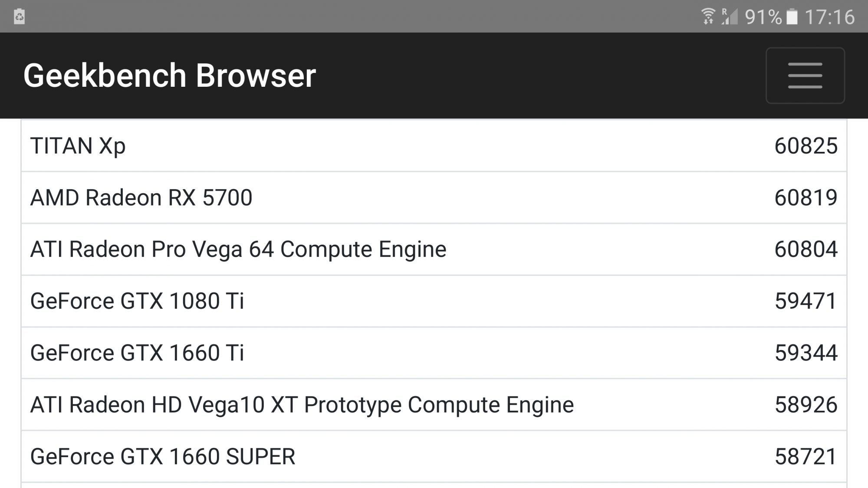Select the GeForce GTX 1080 Ti entry
This screenshot has width=868, height=488.
click(x=137, y=301)
